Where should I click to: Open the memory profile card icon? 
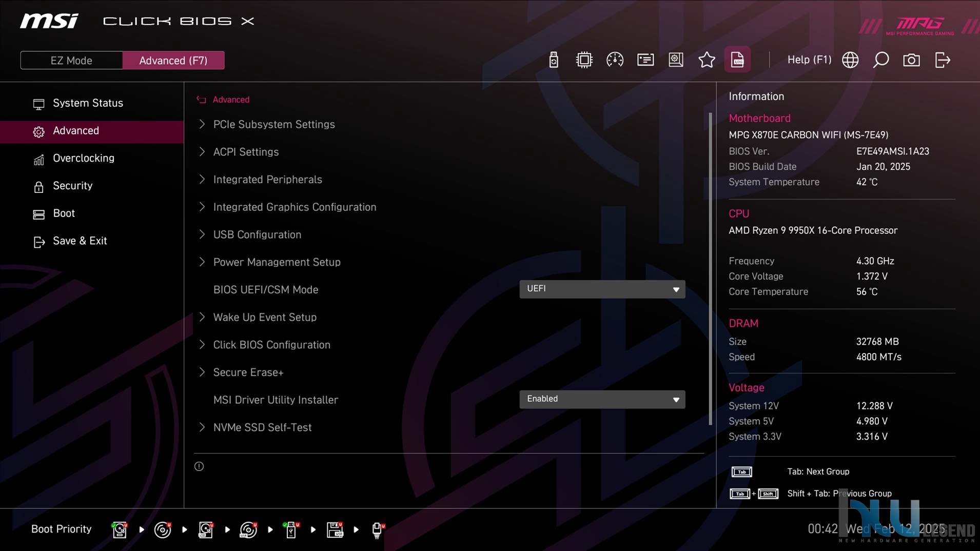coord(645,60)
